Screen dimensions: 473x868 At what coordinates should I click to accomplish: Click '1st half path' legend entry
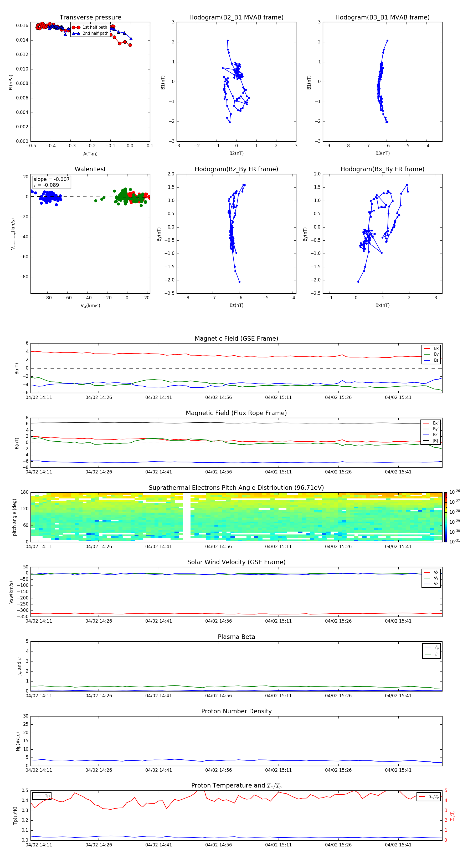click(90, 27)
